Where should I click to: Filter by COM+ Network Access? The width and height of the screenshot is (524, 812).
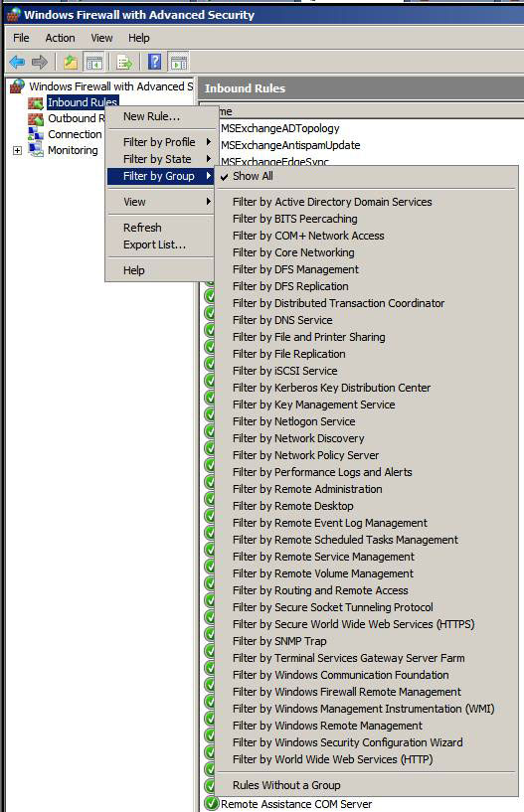367,236
